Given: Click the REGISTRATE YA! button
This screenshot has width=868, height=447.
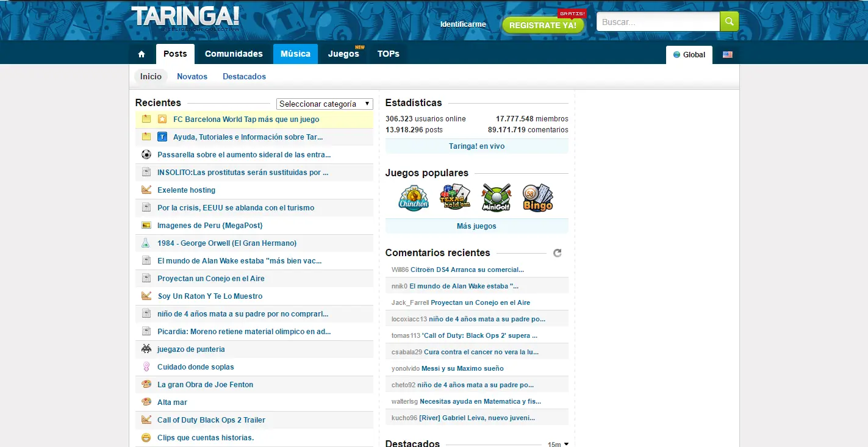Looking at the screenshot, I should (543, 25).
